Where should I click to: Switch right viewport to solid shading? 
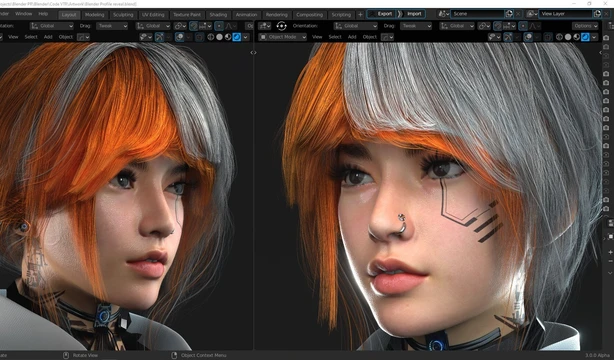[568, 37]
